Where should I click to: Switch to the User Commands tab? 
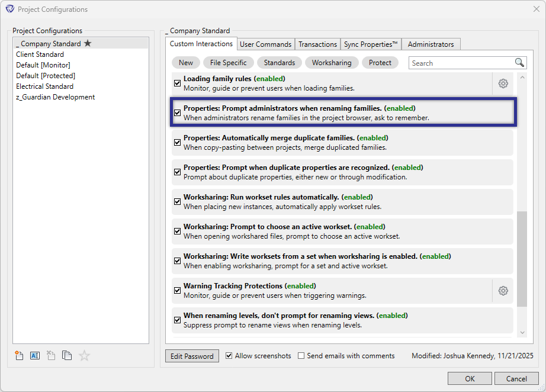pos(265,44)
